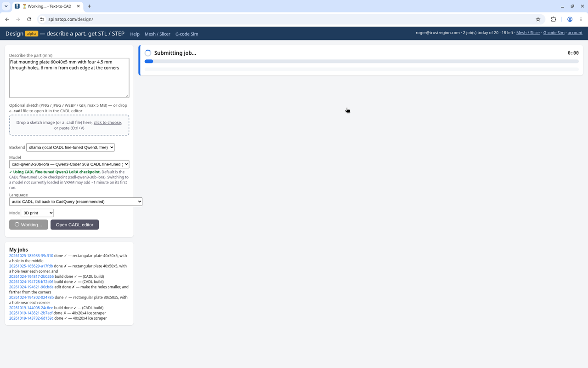This screenshot has width=588, height=368.
Task: Click the address bar URL
Action: (x=71, y=19)
